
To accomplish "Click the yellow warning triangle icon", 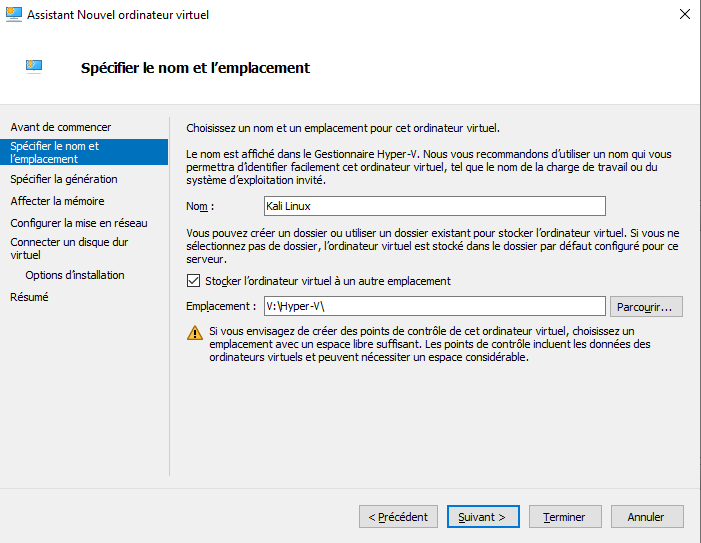I will tap(194, 332).
